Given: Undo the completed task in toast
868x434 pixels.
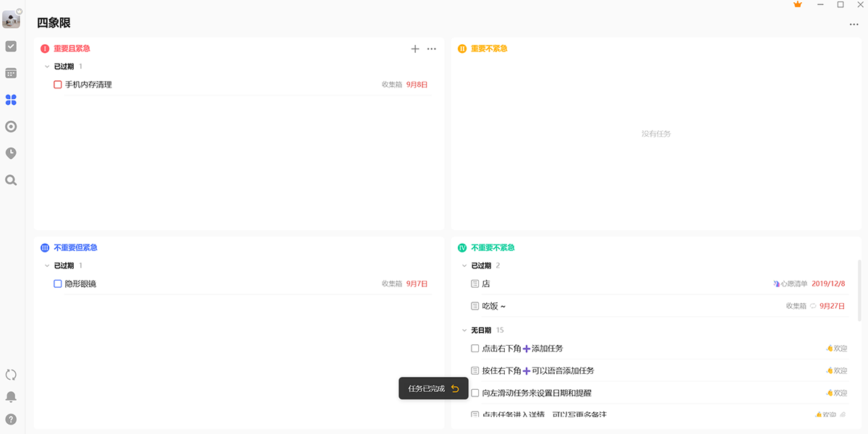Looking at the screenshot, I should point(455,388).
